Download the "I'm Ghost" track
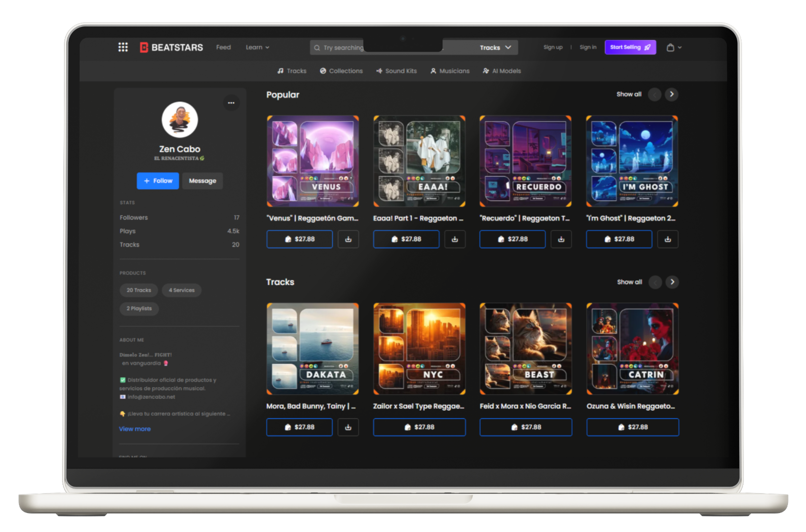The width and height of the screenshot is (806, 532). [668, 239]
